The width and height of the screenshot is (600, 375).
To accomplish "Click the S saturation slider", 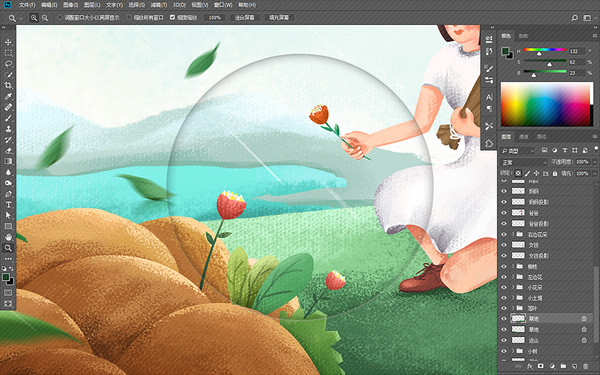I will pos(545,60).
